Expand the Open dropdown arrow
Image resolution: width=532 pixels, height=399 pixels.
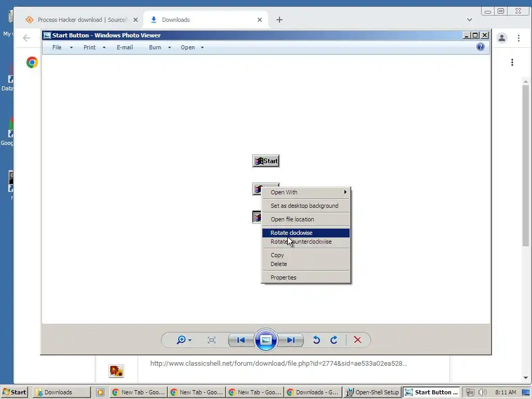pyautogui.click(x=202, y=48)
